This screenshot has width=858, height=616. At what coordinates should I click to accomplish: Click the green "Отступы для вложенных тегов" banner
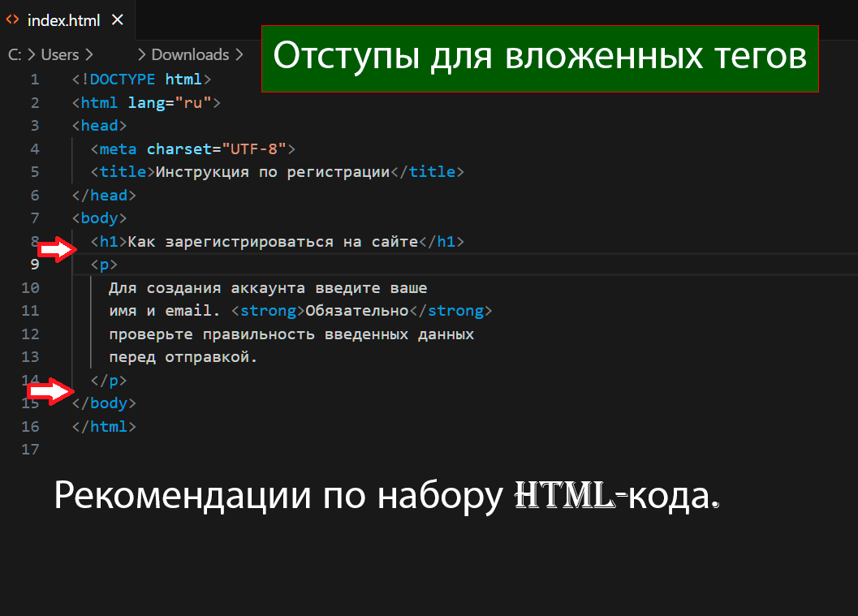tap(539, 58)
